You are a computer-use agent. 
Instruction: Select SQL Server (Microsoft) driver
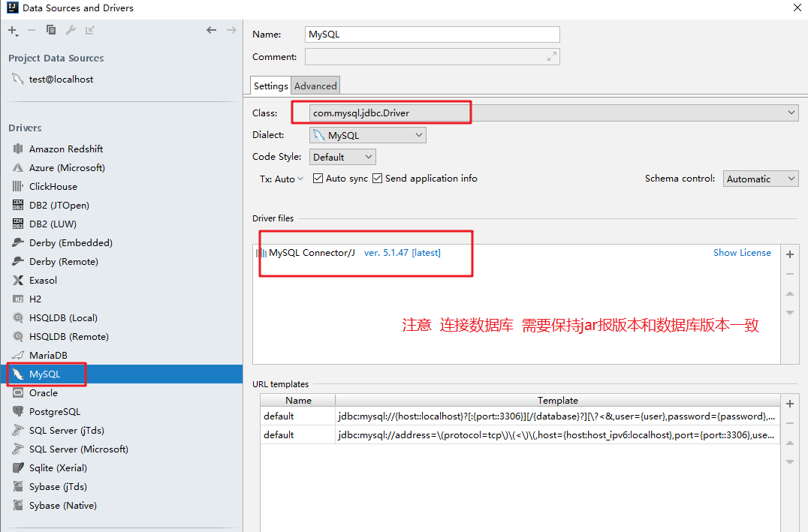pyautogui.click(x=78, y=449)
